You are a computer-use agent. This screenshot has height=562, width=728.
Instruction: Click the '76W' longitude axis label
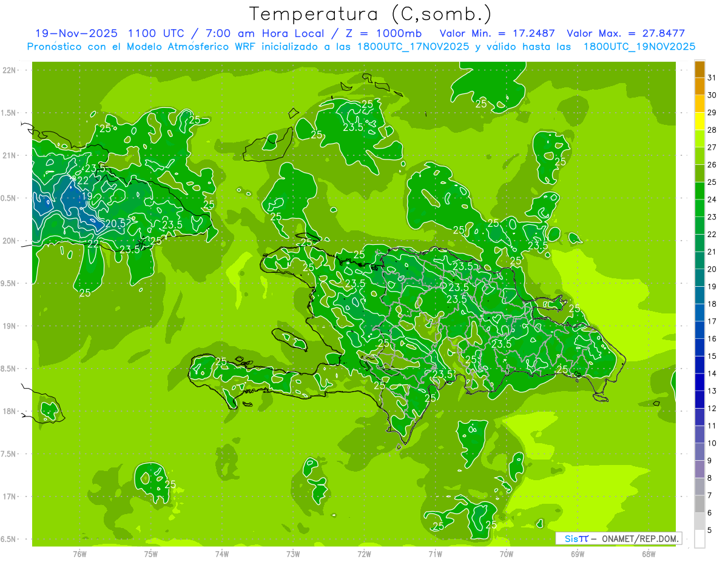tap(79, 554)
